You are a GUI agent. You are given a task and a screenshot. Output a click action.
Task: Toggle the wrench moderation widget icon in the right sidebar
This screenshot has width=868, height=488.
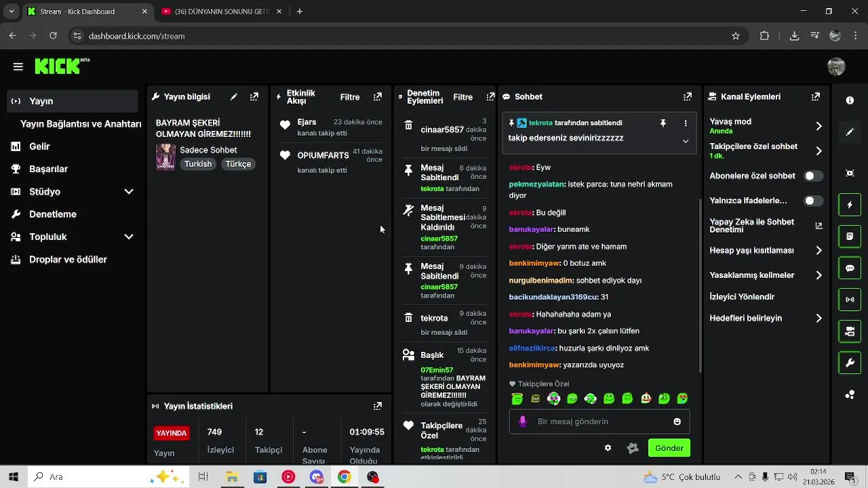[850, 363]
